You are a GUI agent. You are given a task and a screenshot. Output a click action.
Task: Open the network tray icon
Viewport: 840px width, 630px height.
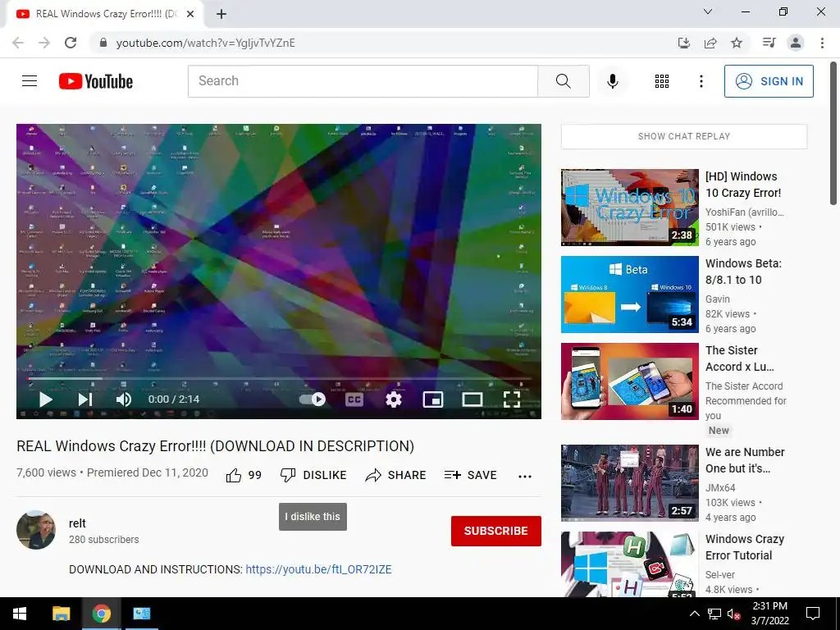click(714, 614)
